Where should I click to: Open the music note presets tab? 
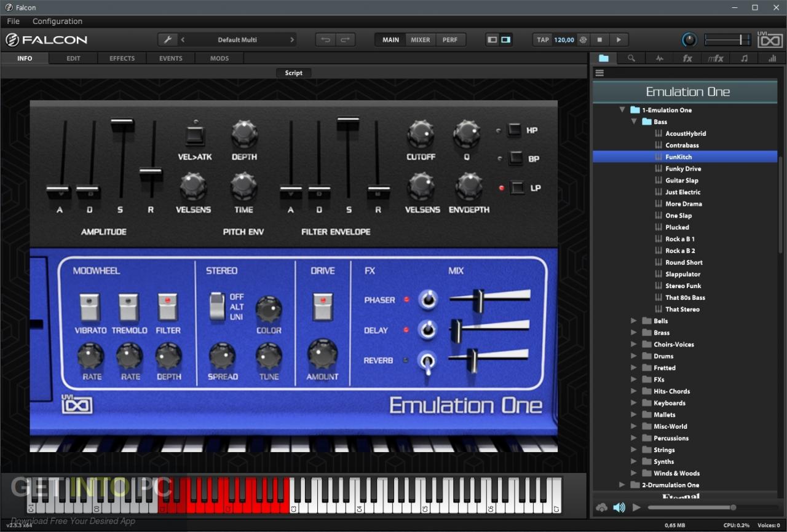(744, 58)
